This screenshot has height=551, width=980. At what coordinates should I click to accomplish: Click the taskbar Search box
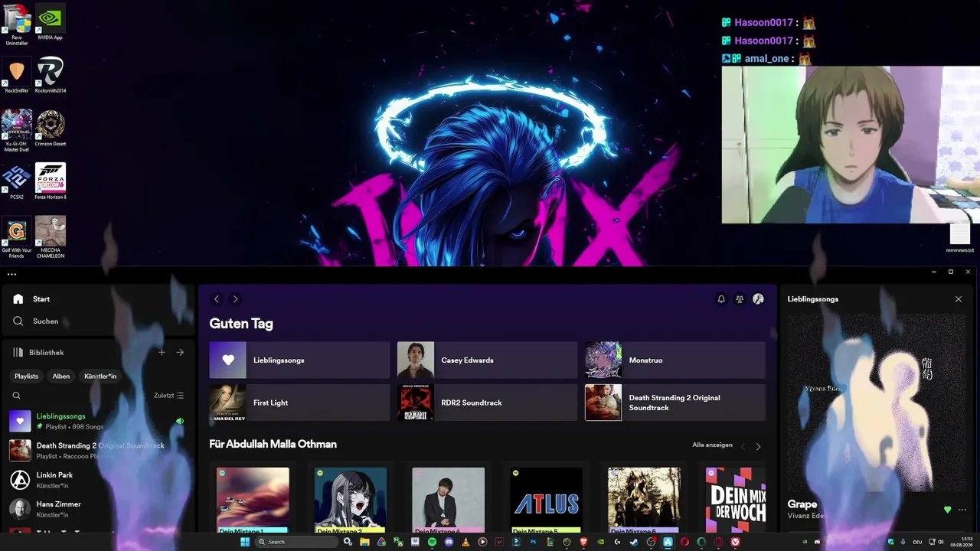297,542
